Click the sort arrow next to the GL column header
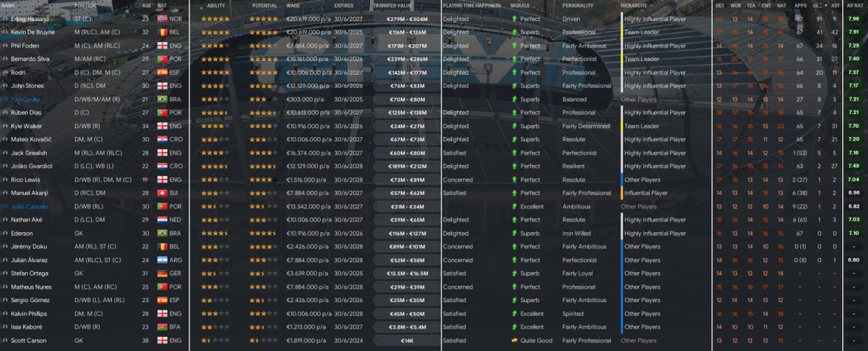The image size is (868, 351). (x=827, y=5)
